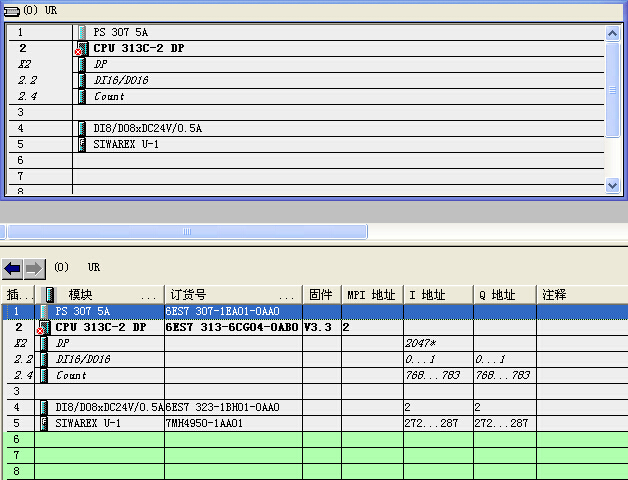Click PS 307 5A module icon in rack view
Image resolution: width=628 pixels, height=480 pixels.
tap(82, 32)
